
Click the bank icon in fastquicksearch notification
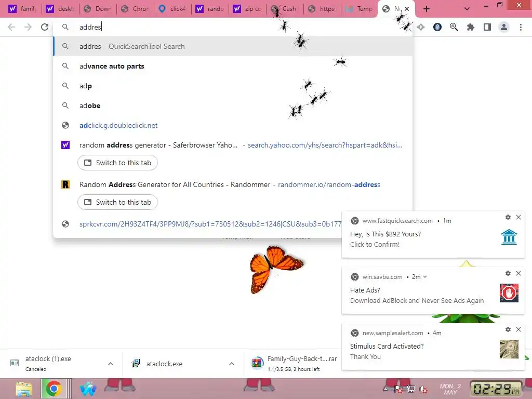[509, 237]
